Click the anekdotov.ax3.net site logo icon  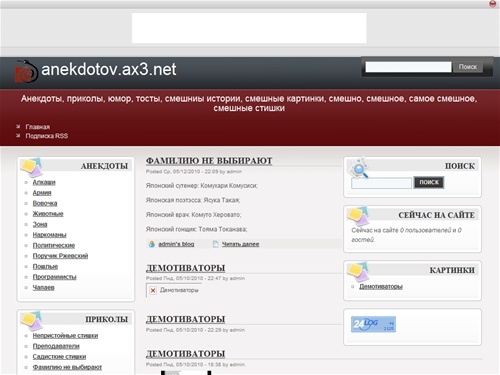click(x=26, y=71)
